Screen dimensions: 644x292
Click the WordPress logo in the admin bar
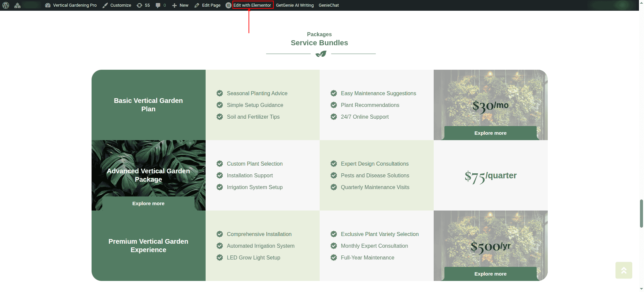tap(6, 5)
